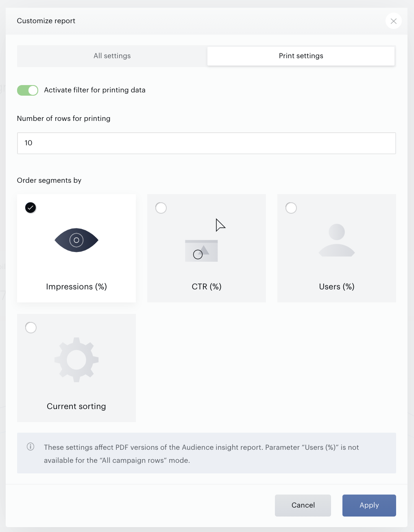
Task: Click the Apply button
Action: pos(369,505)
